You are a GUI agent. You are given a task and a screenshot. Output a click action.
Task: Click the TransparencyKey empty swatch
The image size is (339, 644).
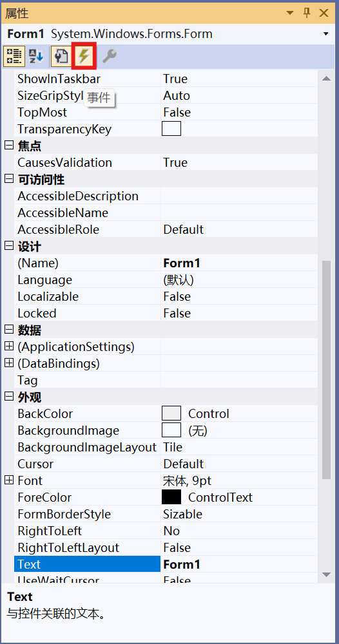click(x=171, y=129)
